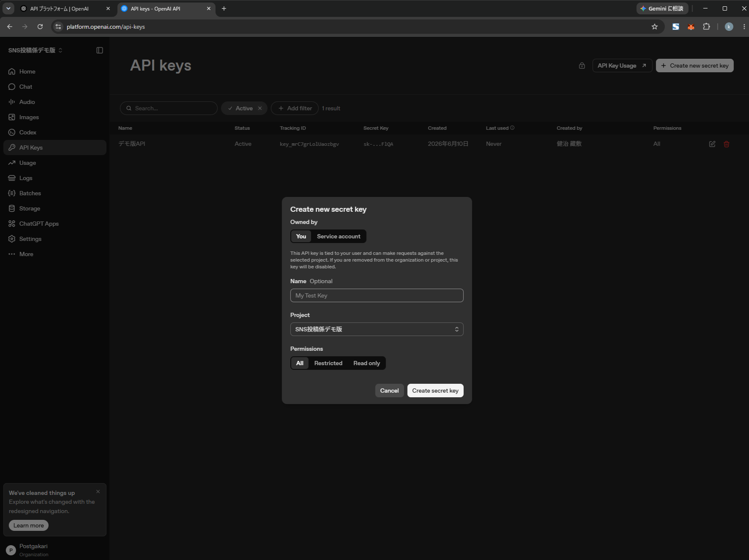Viewport: 749px width, 560px height.
Task: Go to Batches section
Action: pyautogui.click(x=55, y=193)
